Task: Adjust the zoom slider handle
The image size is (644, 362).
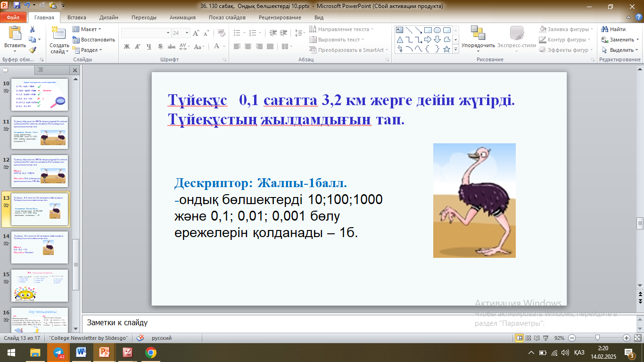Action: [597, 338]
